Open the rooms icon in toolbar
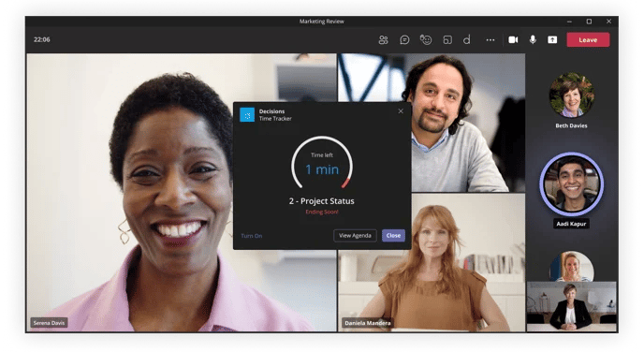The width and height of the screenshot is (644, 352). 447,40
